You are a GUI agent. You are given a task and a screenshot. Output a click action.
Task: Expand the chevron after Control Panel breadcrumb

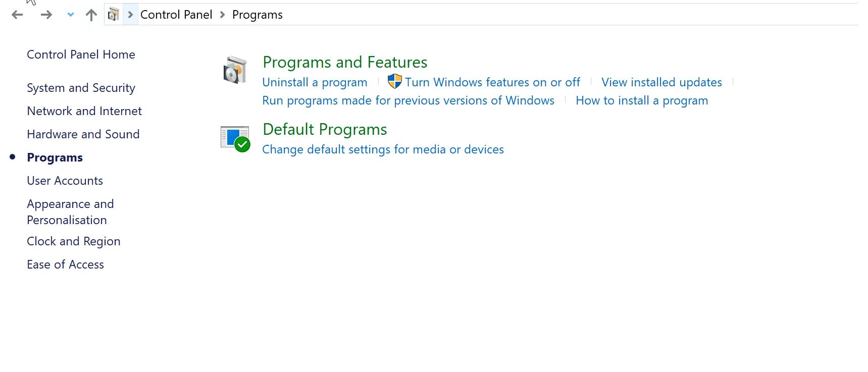point(222,15)
